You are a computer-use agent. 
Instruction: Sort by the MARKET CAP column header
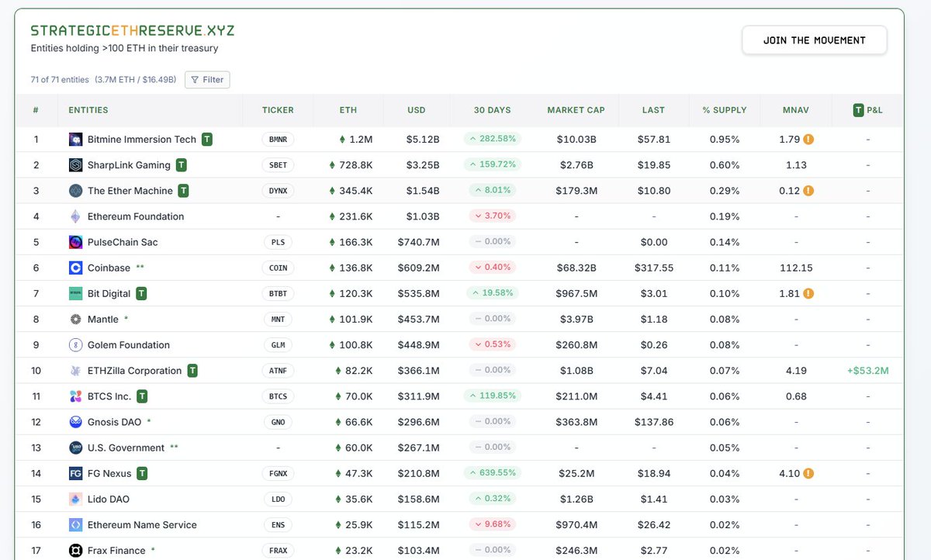pos(576,110)
